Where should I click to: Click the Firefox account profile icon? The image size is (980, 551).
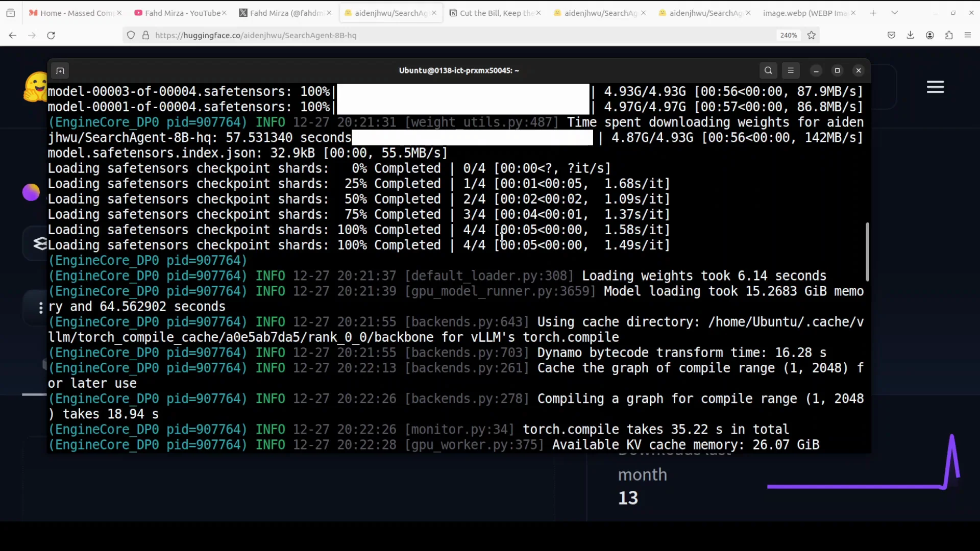point(929,35)
